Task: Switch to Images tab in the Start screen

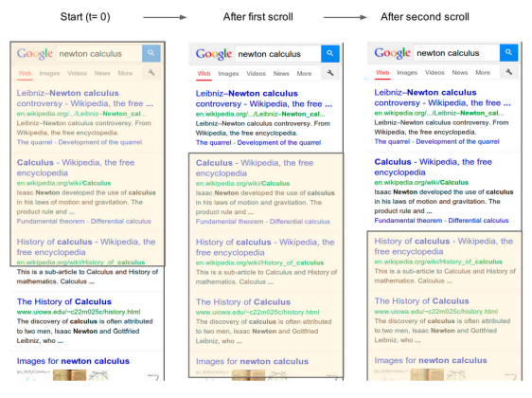Action: 49,73
